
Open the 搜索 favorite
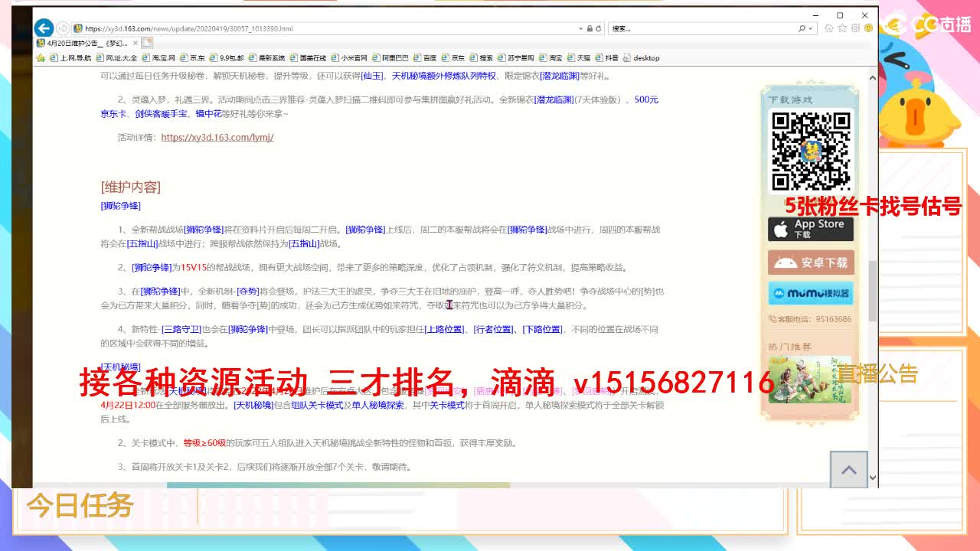(481, 57)
